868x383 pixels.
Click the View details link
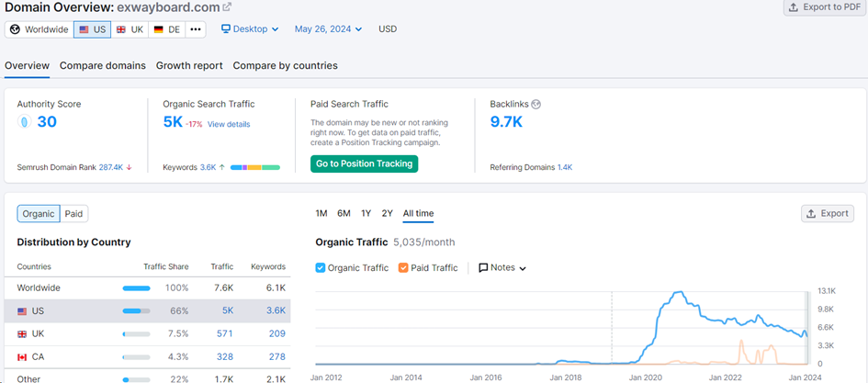229,124
